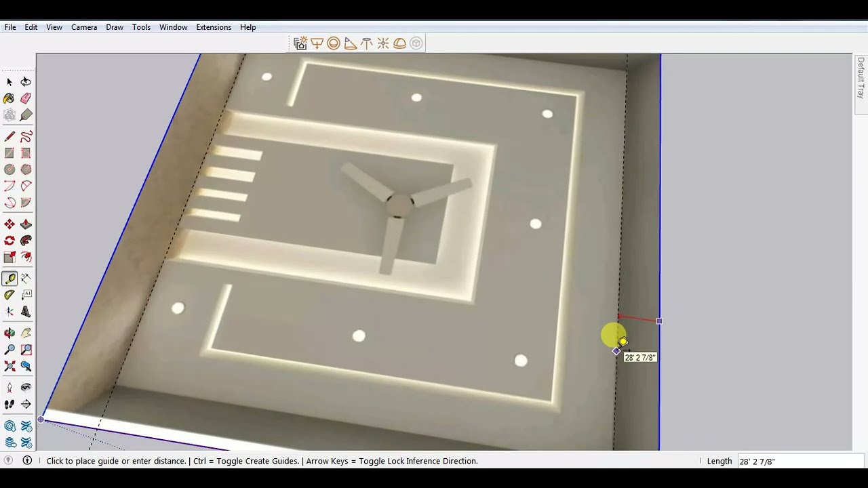Activate the Freehand drawing tool
The height and width of the screenshot is (488, 868).
pos(26,137)
